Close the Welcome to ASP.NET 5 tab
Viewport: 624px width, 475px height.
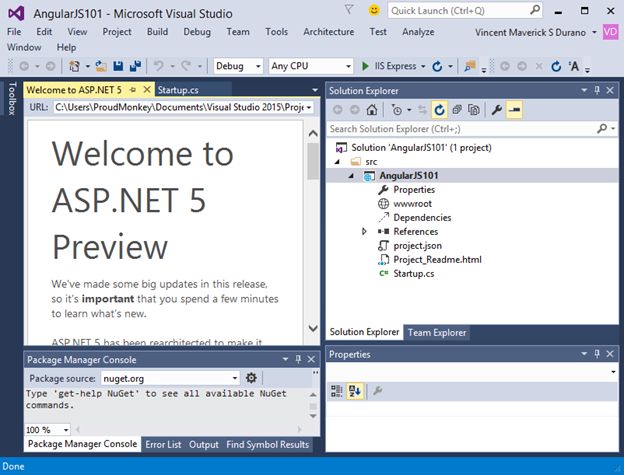point(147,90)
